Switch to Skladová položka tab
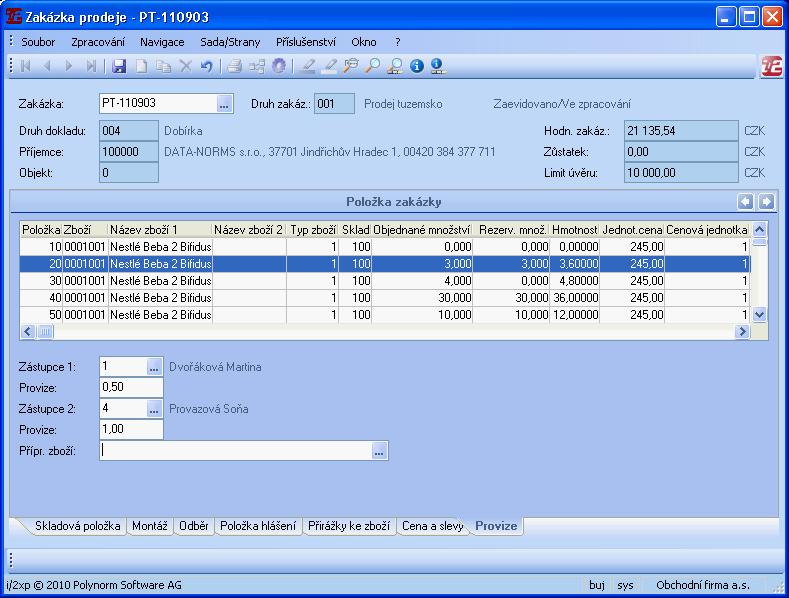The width and height of the screenshot is (789, 598). (x=77, y=526)
